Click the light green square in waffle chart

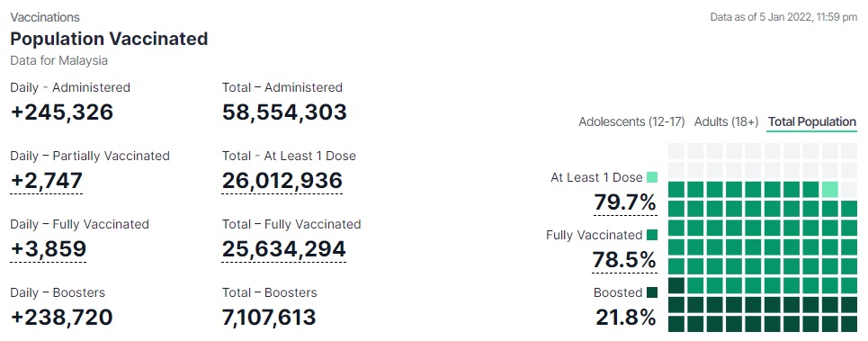click(x=830, y=189)
